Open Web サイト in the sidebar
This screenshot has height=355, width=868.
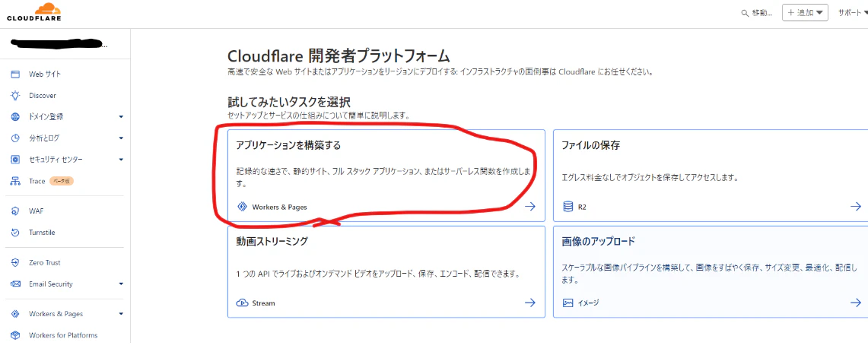coord(45,74)
